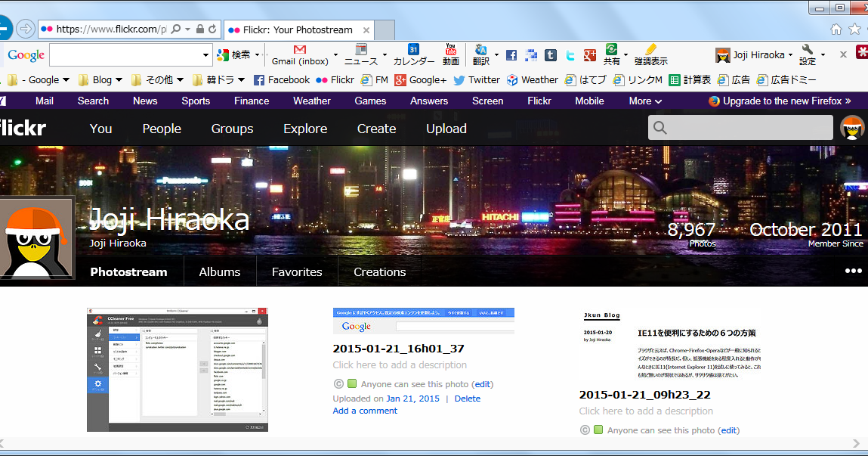Open the Google toolbar news (ニュース) button
Screen dimensions: 868x456
[x=361, y=55]
